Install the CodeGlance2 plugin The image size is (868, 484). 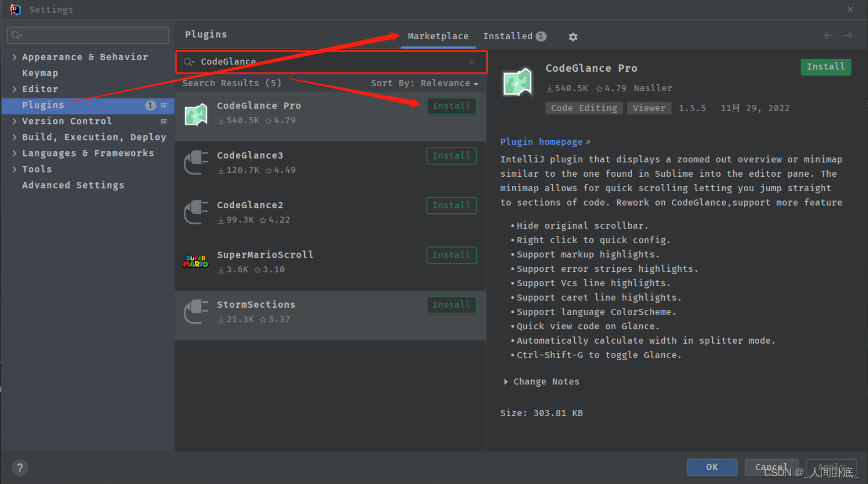click(x=451, y=206)
